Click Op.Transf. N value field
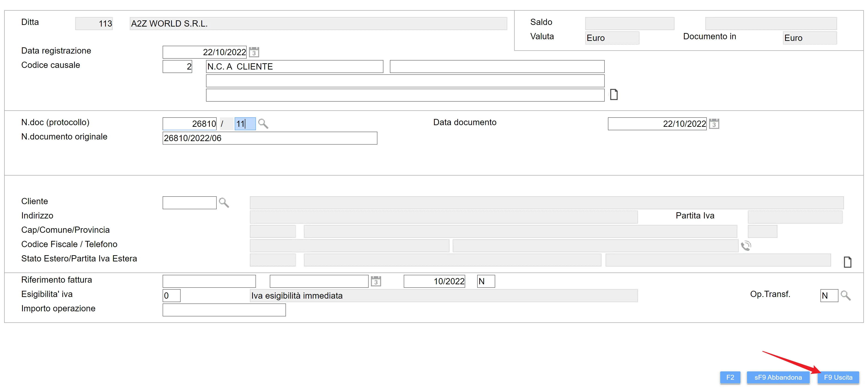Image resolution: width=868 pixels, height=388 pixels. click(829, 296)
